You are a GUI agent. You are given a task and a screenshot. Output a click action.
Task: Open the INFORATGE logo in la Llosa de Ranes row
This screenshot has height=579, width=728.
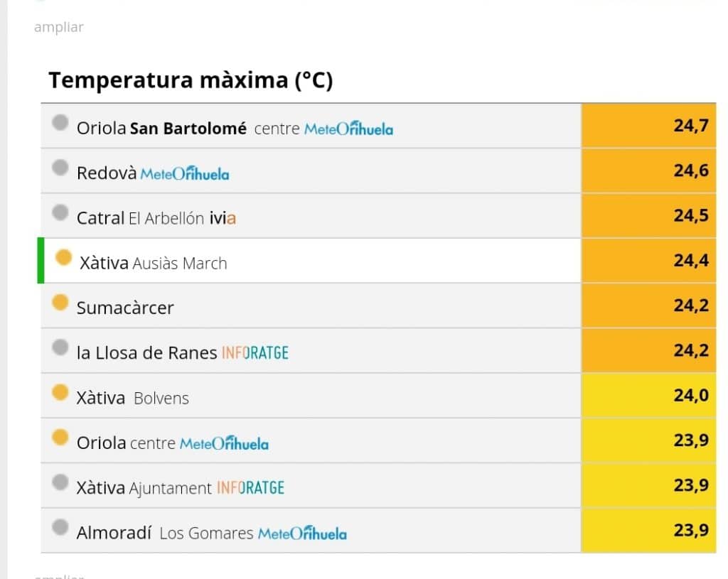click(255, 353)
